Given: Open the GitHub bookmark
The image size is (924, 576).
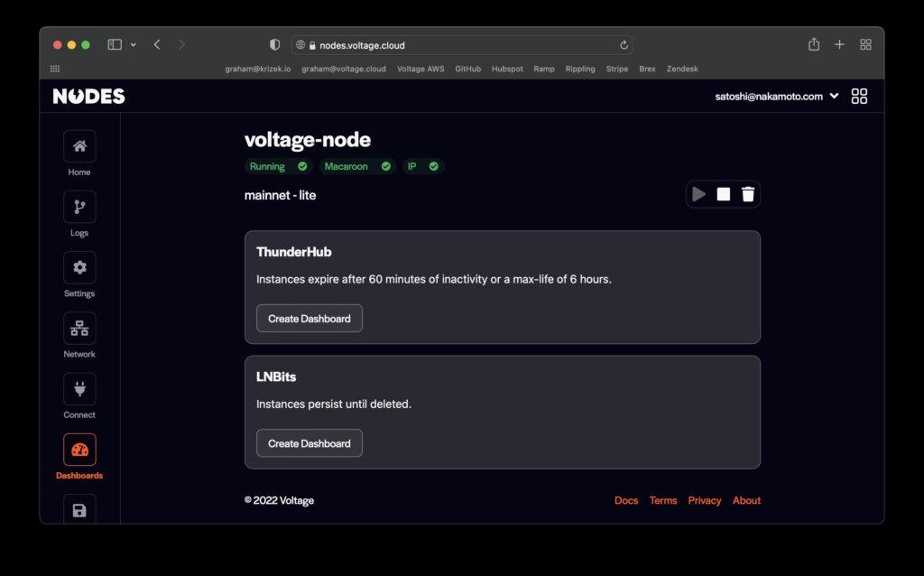Looking at the screenshot, I should (467, 69).
